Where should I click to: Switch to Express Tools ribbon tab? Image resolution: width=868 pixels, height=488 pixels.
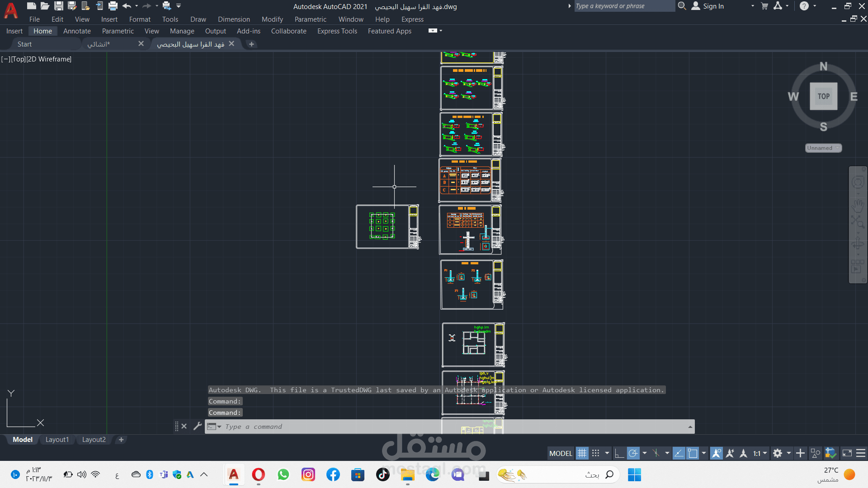pos(337,31)
